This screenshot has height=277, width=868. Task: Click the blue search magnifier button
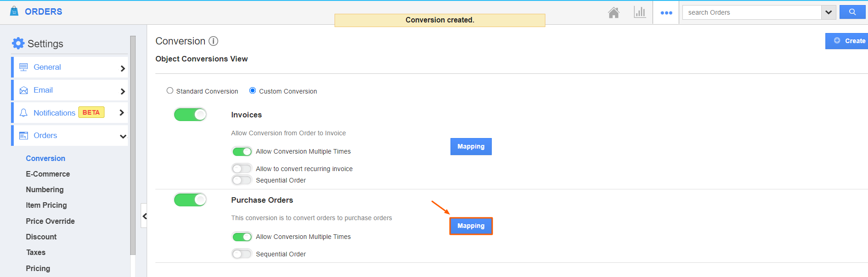(852, 12)
